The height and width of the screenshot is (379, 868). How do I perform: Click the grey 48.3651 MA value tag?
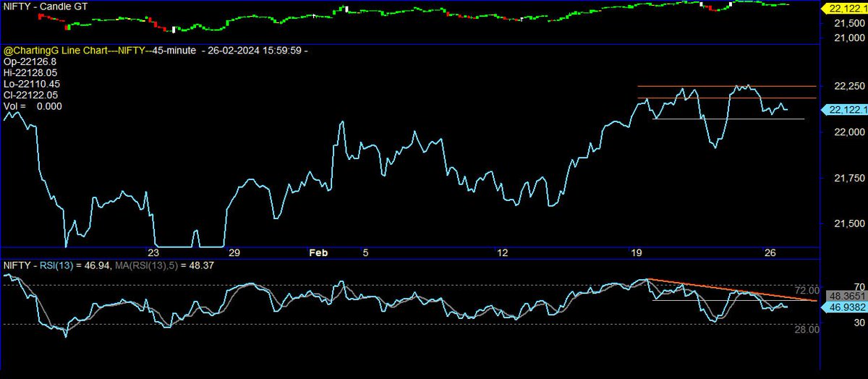(x=846, y=297)
